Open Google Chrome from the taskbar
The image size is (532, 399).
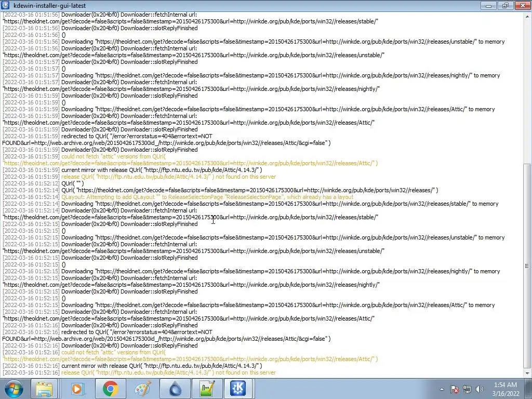point(110,389)
